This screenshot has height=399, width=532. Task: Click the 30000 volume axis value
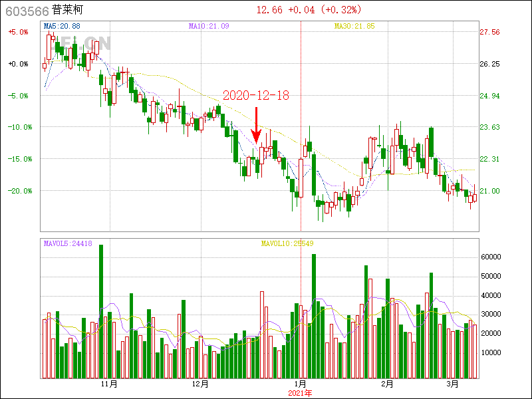point(491,314)
